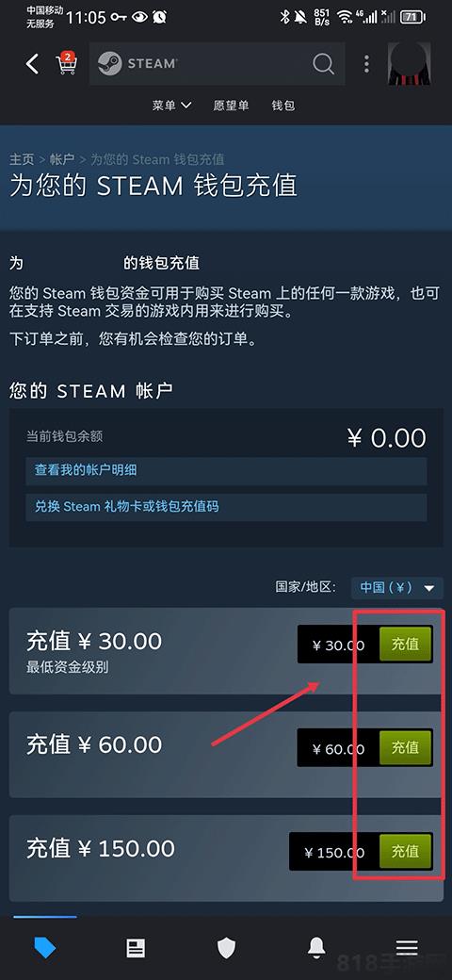Tap the back arrow icon

coord(32,64)
